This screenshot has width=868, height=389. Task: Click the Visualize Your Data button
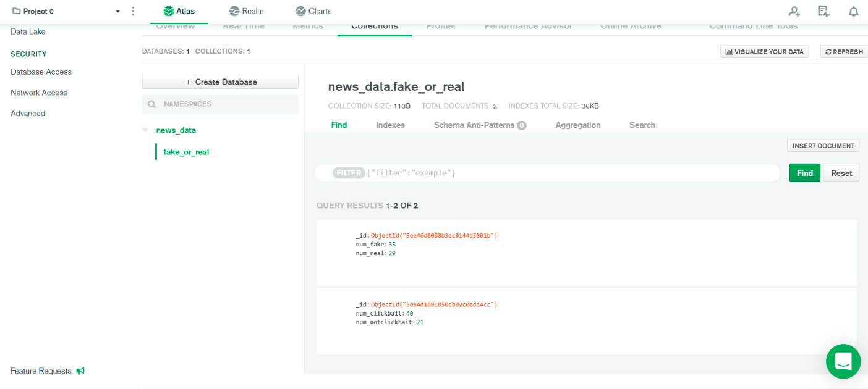tap(764, 52)
